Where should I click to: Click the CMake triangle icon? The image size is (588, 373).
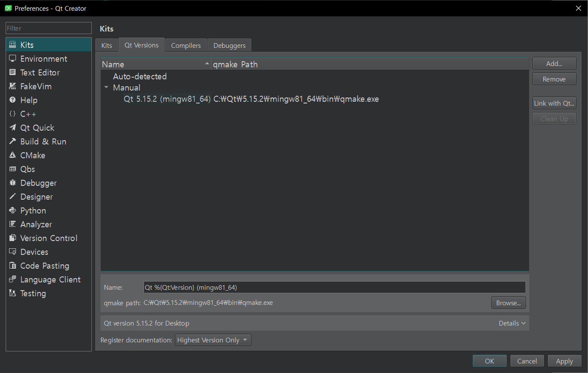[13, 155]
